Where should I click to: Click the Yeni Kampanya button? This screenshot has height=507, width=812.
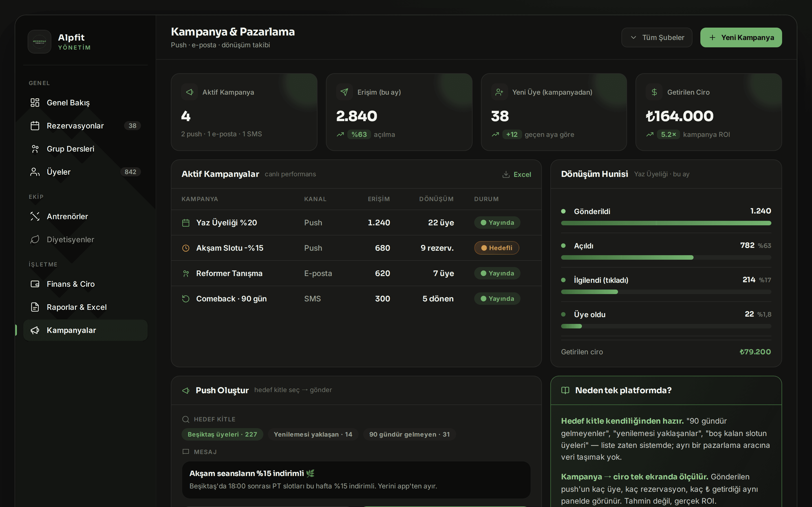coord(741,37)
